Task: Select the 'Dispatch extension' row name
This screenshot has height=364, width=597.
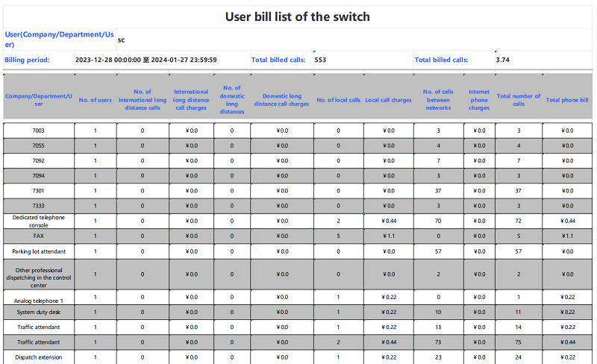Action: point(38,357)
